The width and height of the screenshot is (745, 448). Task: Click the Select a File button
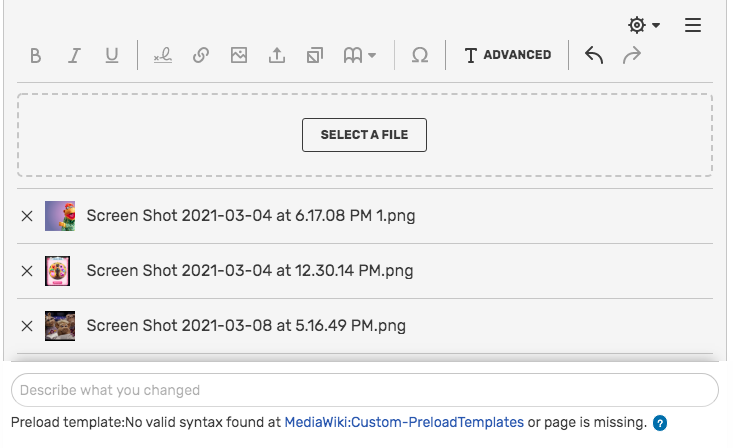pos(364,135)
